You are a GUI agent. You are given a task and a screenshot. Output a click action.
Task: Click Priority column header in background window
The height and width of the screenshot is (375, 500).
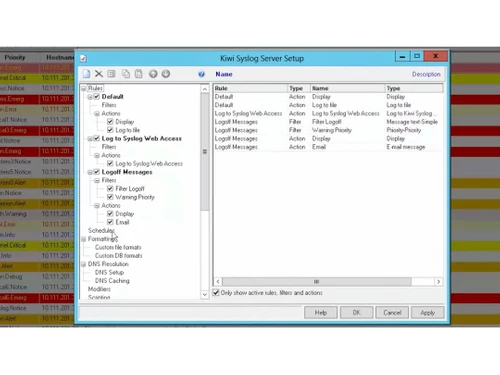tap(15, 57)
